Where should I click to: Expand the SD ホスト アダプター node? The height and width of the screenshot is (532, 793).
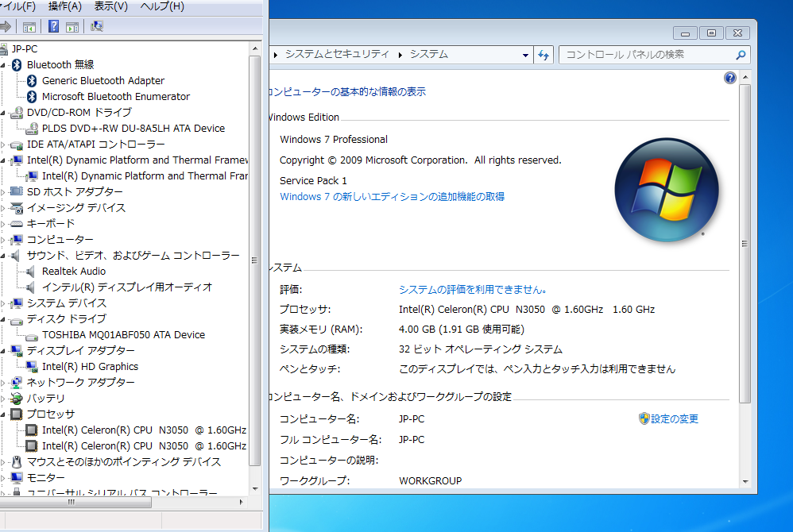click(x=2, y=192)
